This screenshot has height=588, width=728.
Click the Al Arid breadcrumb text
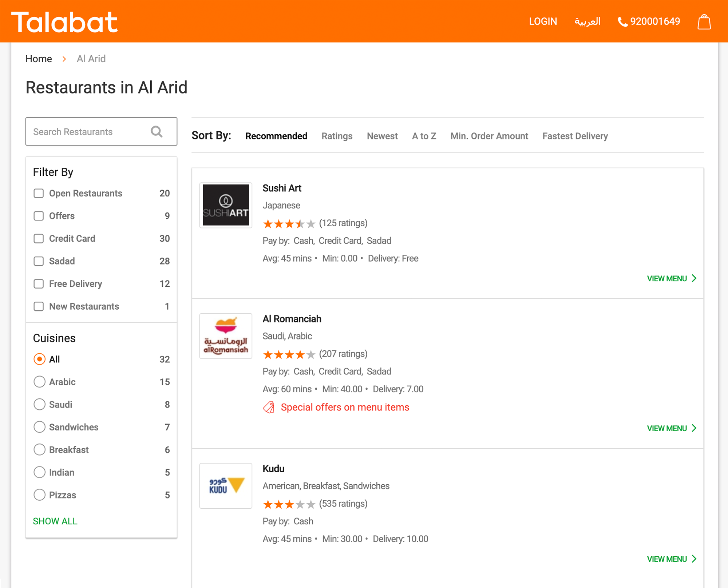click(x=91, y=59)
